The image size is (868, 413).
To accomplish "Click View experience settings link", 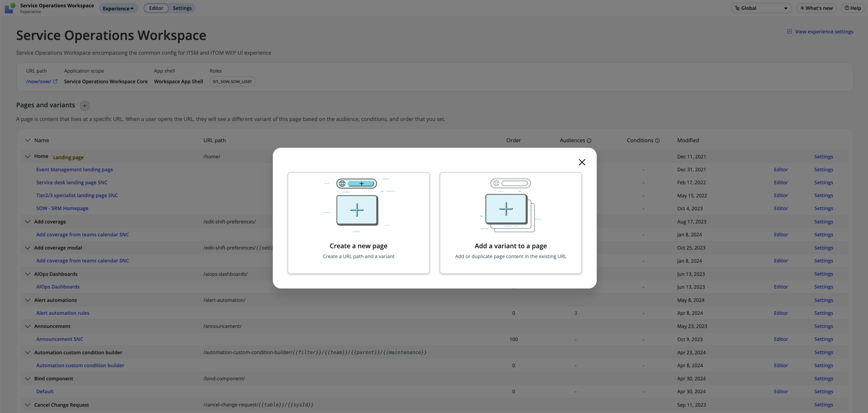I will [820, 32].
